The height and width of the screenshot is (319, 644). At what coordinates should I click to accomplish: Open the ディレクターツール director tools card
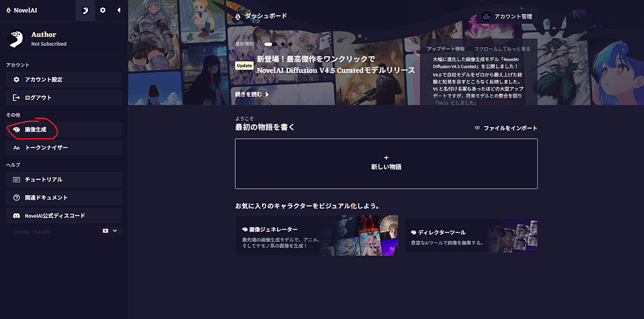click(x=470, y=236)
